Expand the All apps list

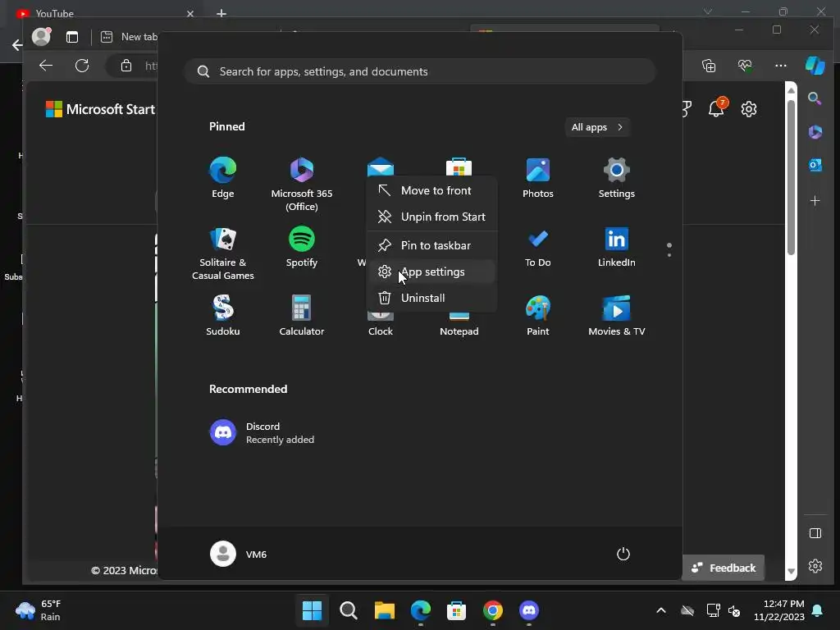pos(597,127)
